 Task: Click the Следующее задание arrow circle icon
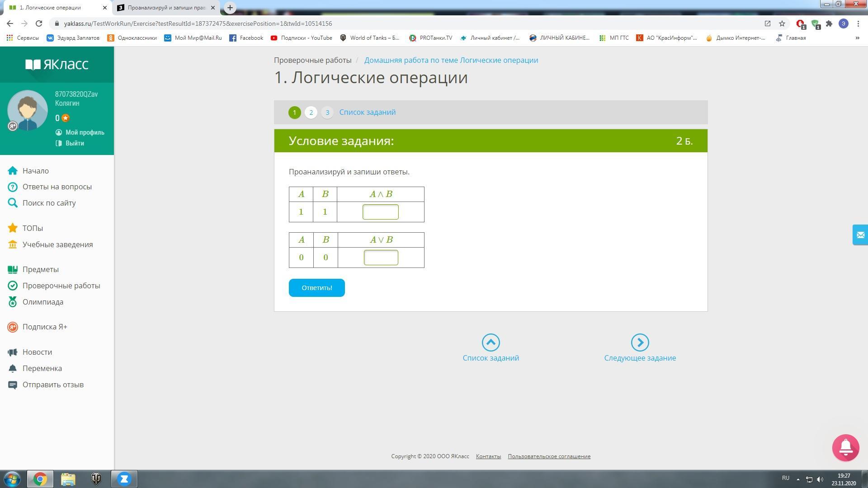pos(640,343)
